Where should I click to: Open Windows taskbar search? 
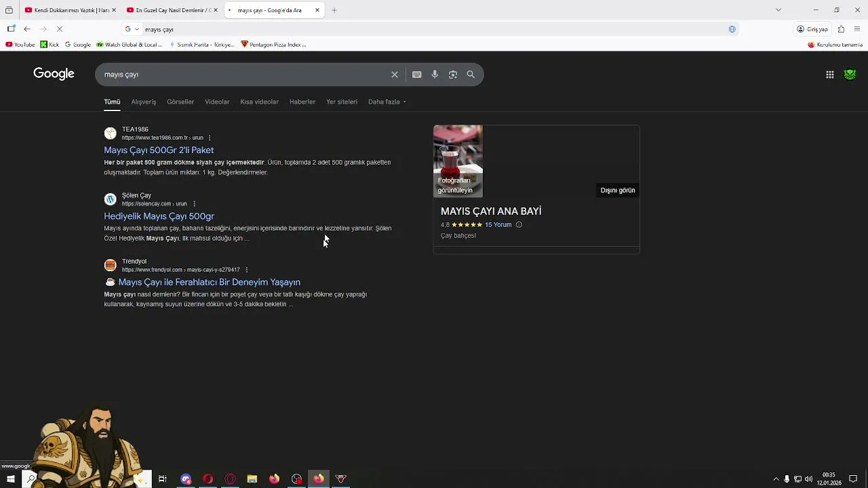pyautogui.click(x=31, y=479)
